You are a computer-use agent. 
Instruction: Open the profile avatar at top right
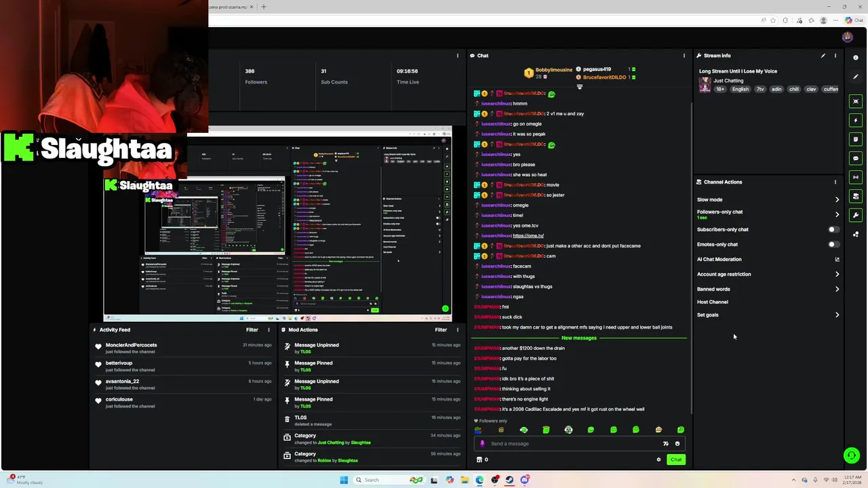click(847, 37)
